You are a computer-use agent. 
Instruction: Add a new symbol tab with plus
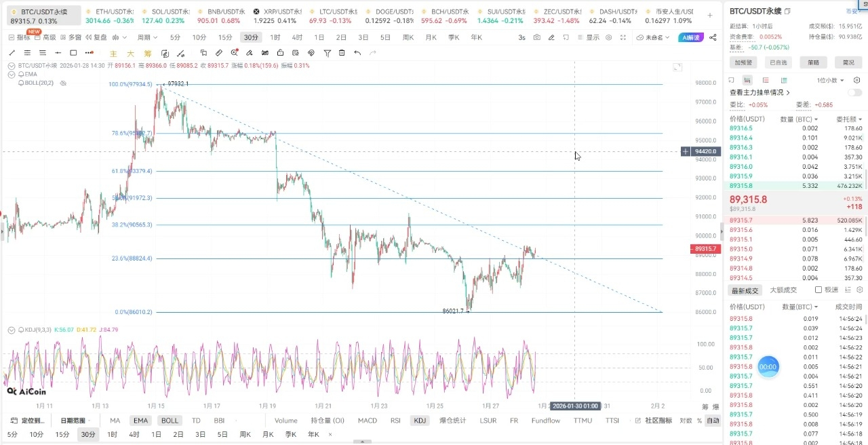pos(710,15)
